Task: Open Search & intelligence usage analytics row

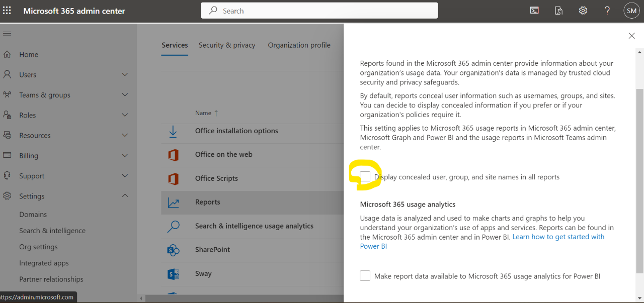Action: pyautogui.click(x=252, y=226)
